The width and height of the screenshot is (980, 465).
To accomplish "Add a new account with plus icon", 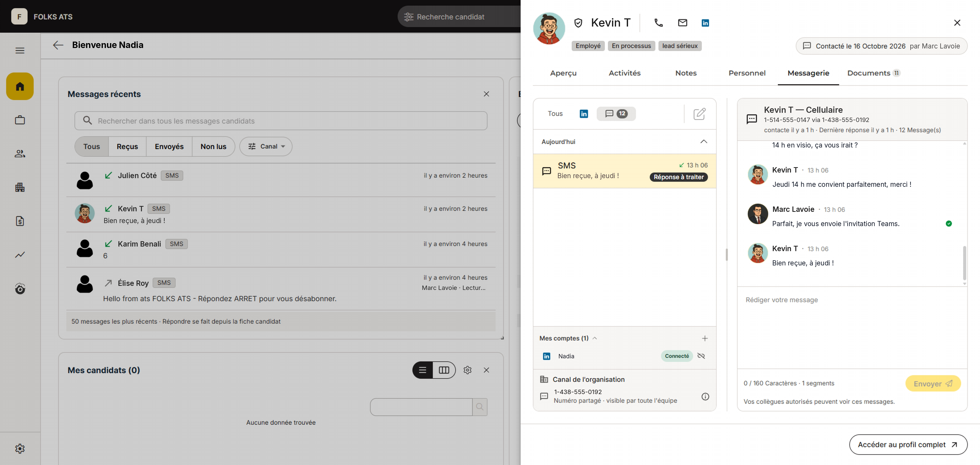I will click(x=705, y=338).
